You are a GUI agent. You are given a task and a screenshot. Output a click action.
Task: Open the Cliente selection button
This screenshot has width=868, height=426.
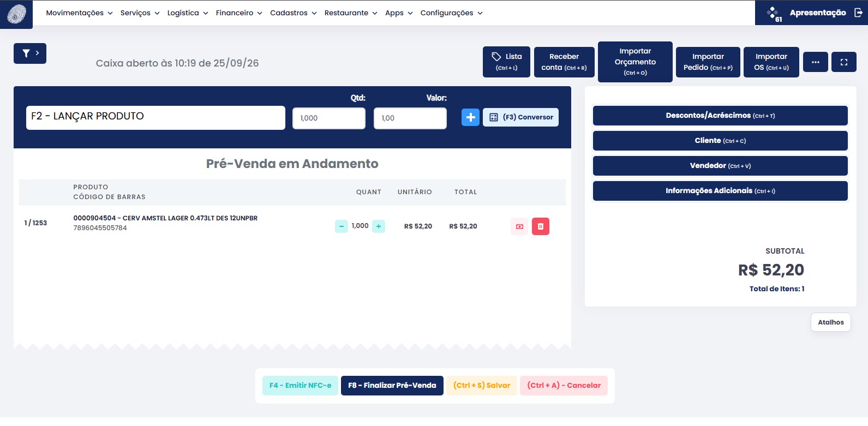point(720,141)
